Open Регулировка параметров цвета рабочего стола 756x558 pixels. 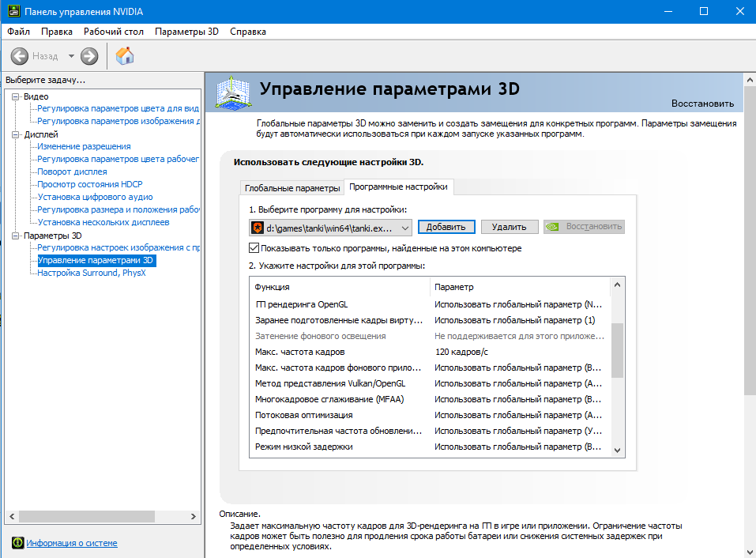tap(118, 159)
